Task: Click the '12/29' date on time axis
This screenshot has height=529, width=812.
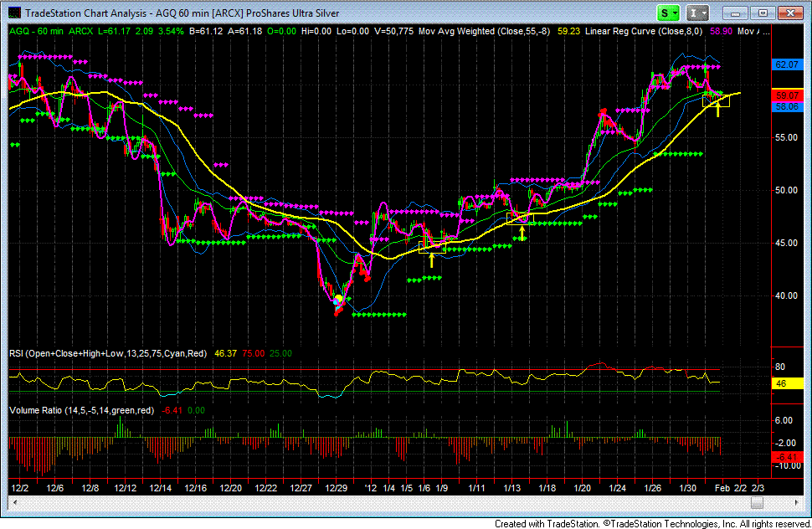Action: click(336, 488)
